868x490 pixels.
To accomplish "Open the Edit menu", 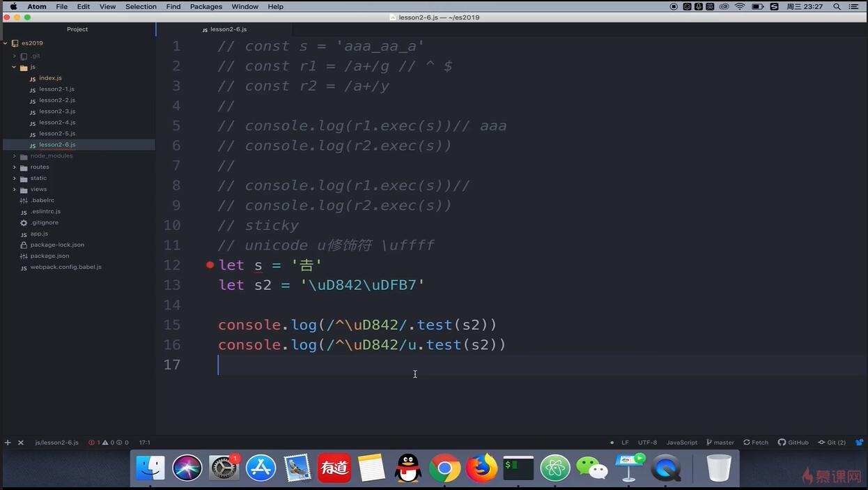I will (84, 6).
